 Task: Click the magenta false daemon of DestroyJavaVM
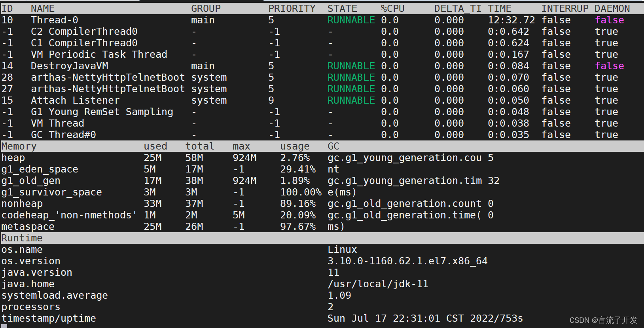pyautogui.click(x=609, y=66)
